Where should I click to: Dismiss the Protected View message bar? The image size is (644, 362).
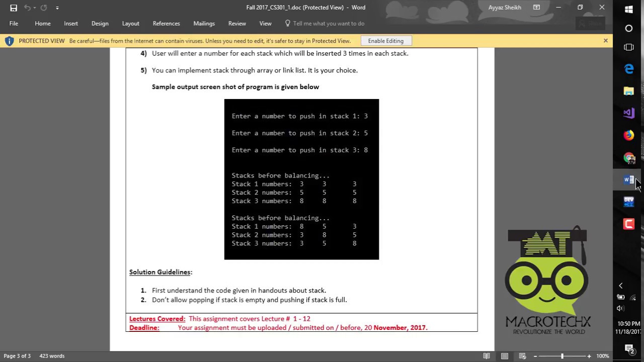pos(605,41)
